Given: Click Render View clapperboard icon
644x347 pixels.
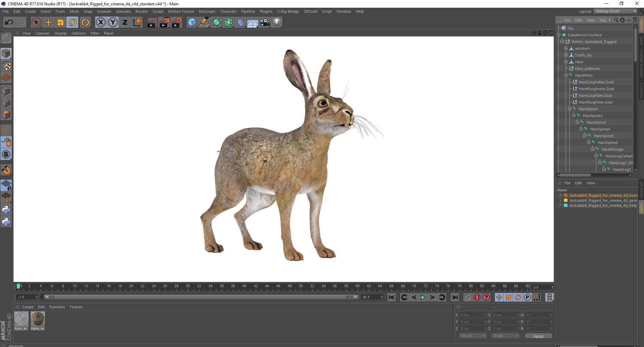Looking at the screenshot, I should tap(152, 23).
